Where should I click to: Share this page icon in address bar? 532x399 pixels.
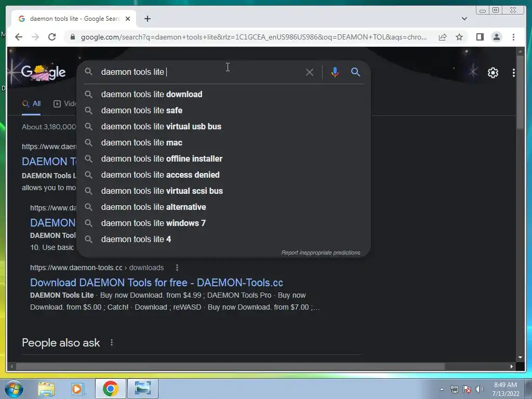pos(443,37)
